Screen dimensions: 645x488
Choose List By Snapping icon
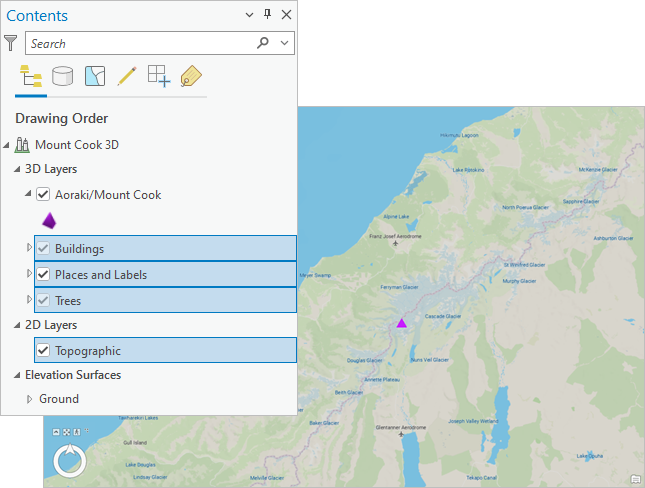tap(159, 76)
